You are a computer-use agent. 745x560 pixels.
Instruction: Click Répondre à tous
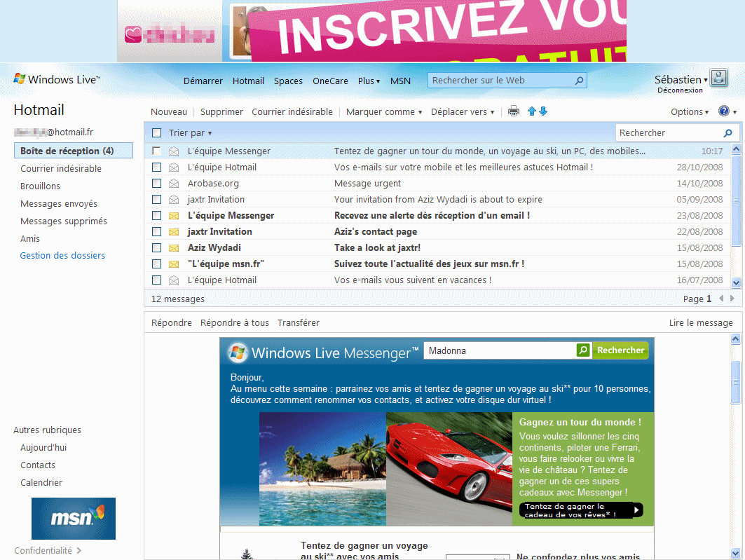pyautogui.click(x=235, y=323)
